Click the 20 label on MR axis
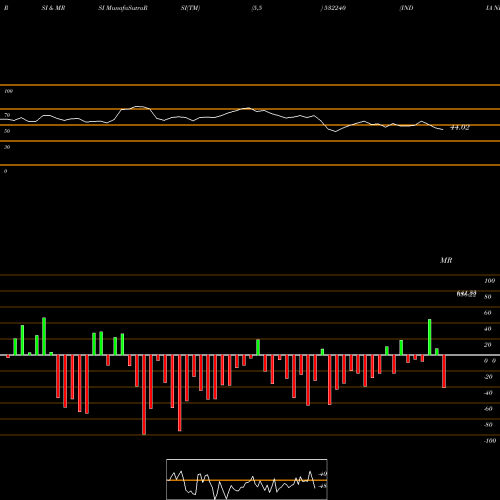Screen dimensions: 500x500 488,345
